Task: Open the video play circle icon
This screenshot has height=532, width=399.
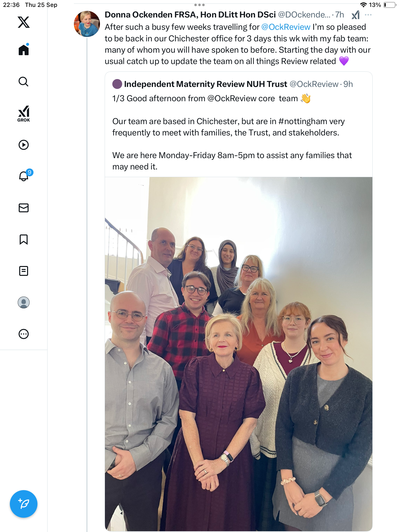Action: (x=24, y=145)
